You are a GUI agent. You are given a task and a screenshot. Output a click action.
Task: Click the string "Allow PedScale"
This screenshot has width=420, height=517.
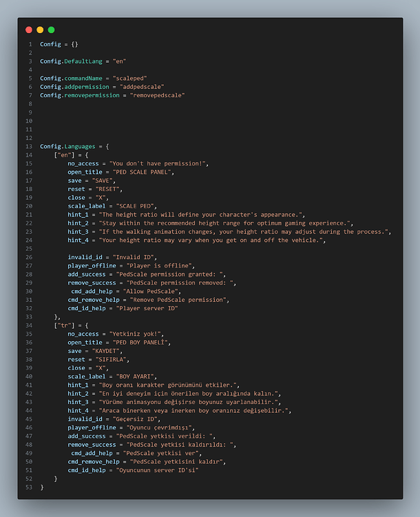[x=151, y=292]
